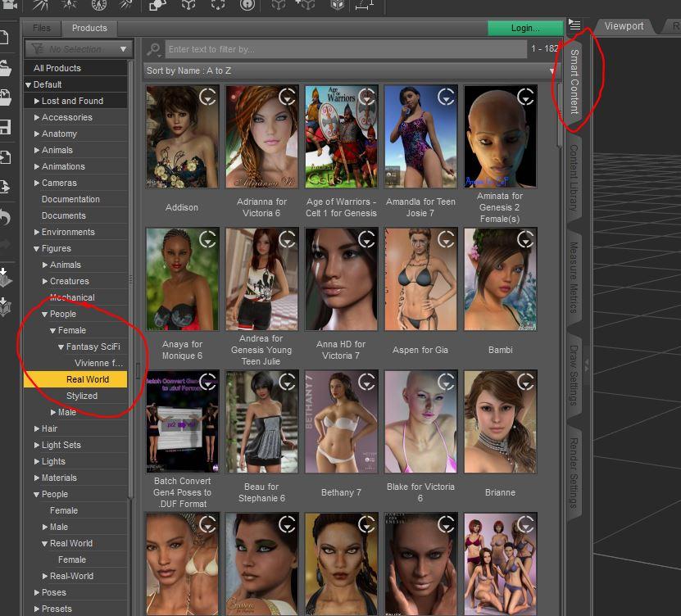Click the measure ruler icon in top toolbar

(364, 6)
